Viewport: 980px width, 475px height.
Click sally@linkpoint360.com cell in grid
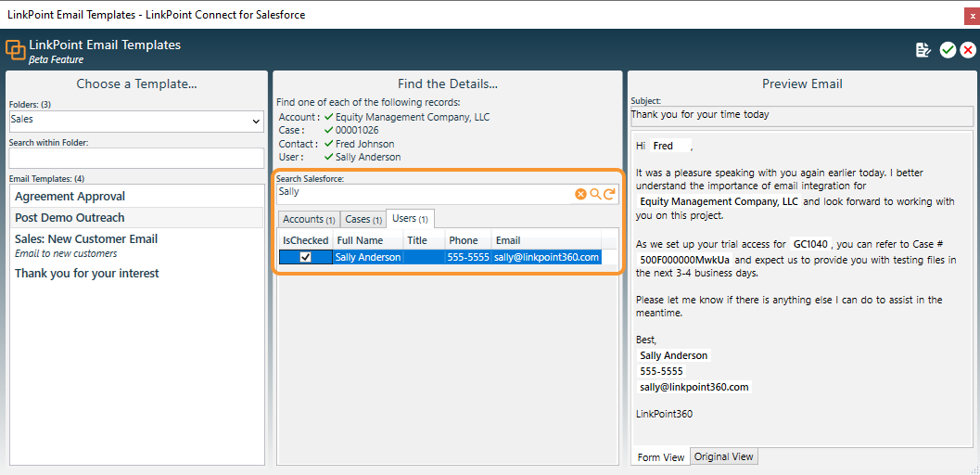[546, 257]
